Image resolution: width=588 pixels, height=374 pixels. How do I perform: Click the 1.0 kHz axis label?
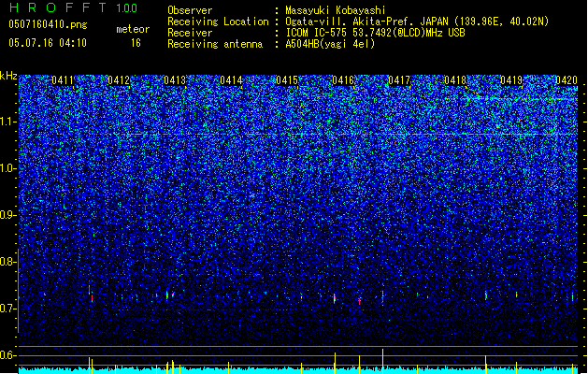[8, 168]
